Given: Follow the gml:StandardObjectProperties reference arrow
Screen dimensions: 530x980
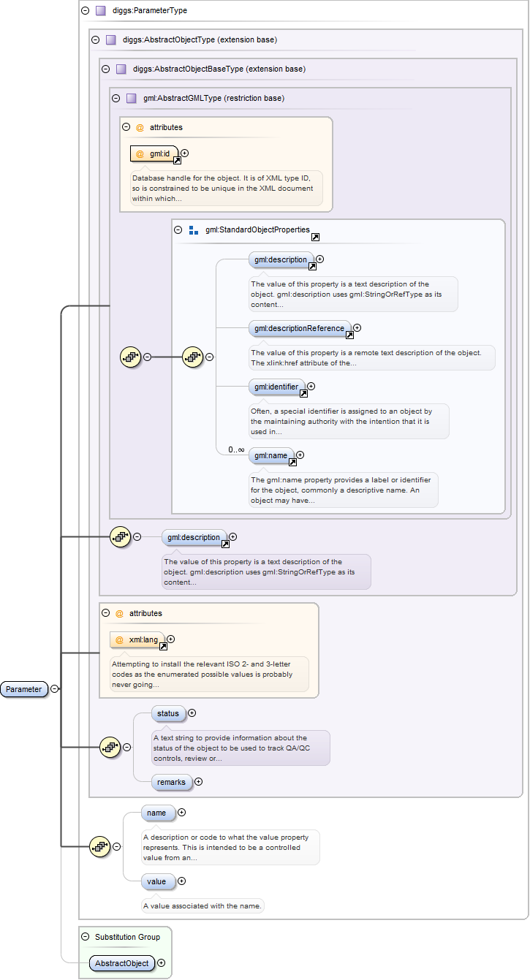Looking at the screenshot, I should point(315,238).
